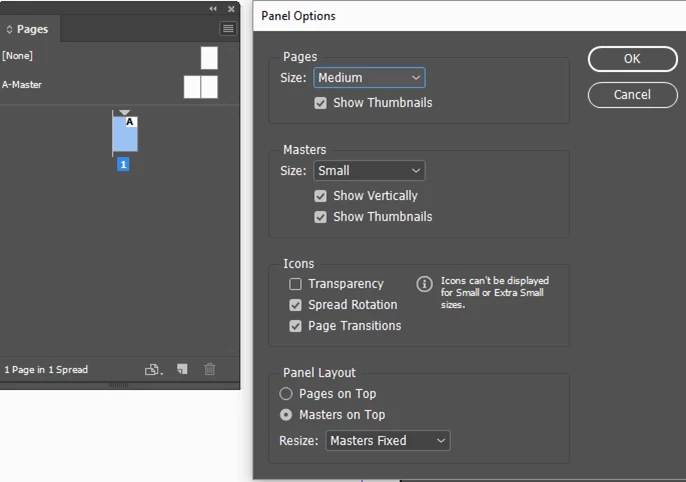
Task: Click the Pages tab's expand/collapse arrows icon
Action: click(x=9, y=29)
